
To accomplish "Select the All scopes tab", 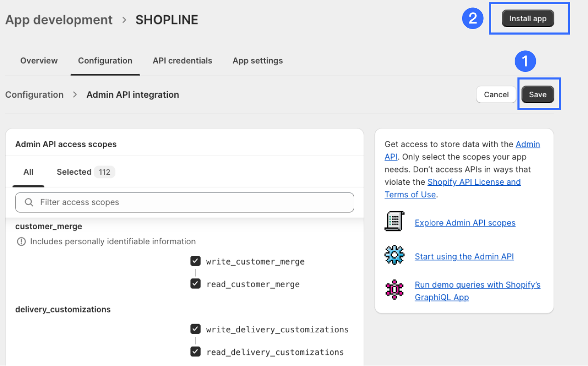I will tap(29, 172).
